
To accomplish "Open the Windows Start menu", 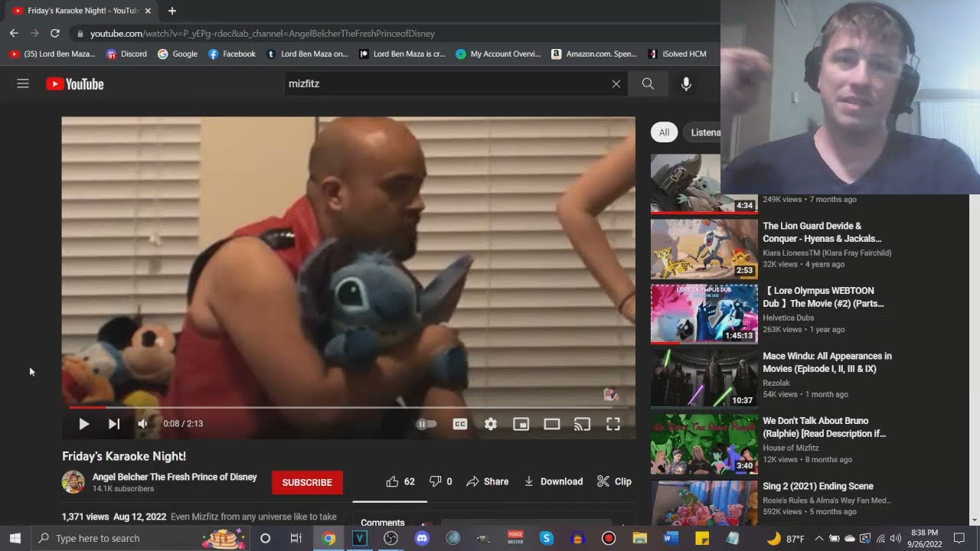I will tap(15, 538).
